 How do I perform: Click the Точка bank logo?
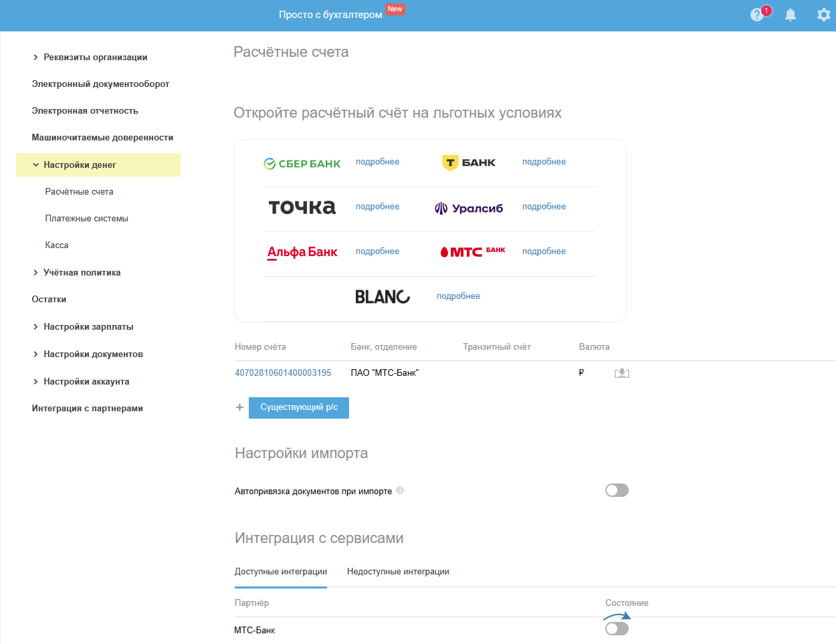(x=302, y=207)
